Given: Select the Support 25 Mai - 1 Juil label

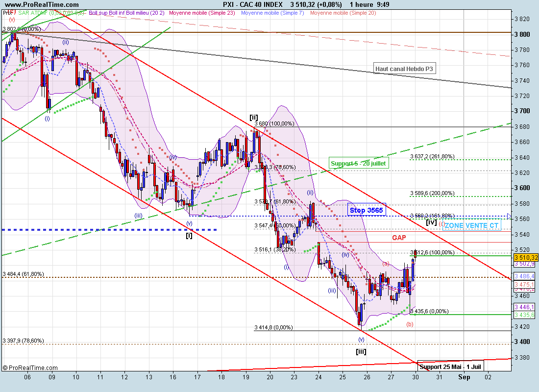Looking at the screenshot, I should point(451,366).
